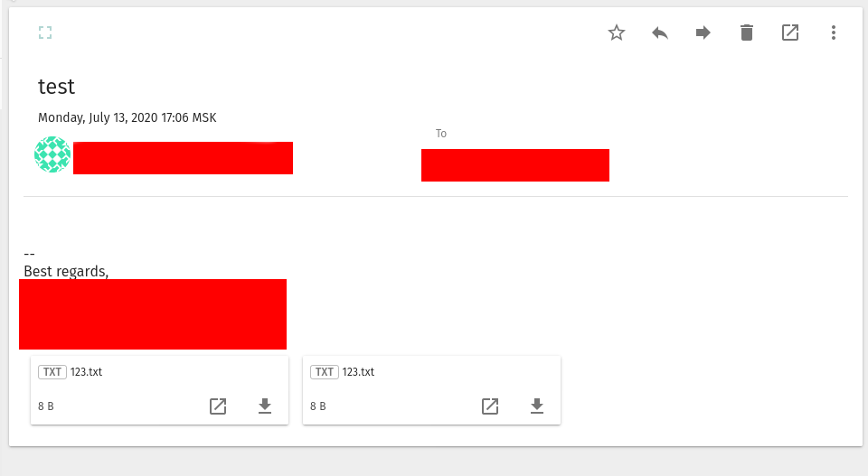This screenshot has width=868, height=476.
Task: Click the sender's avatar image
Action: pos(52,155)
